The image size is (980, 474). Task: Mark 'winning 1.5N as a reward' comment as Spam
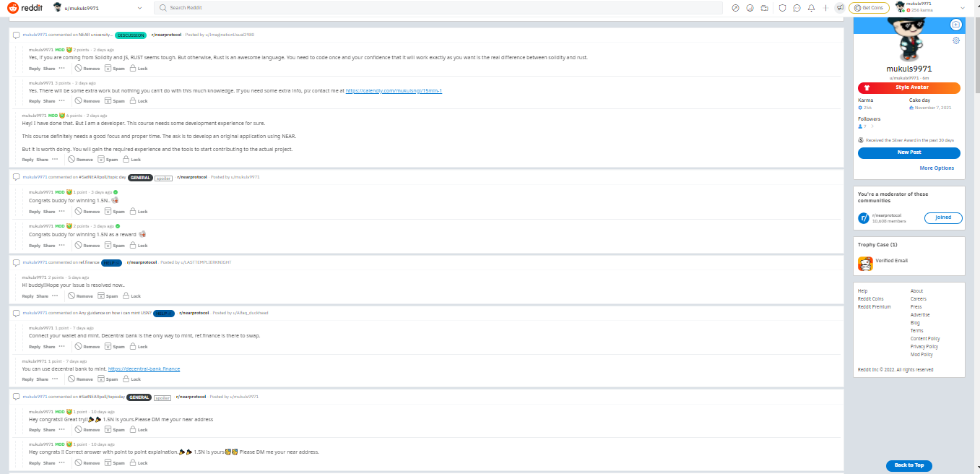coord(115,246)
